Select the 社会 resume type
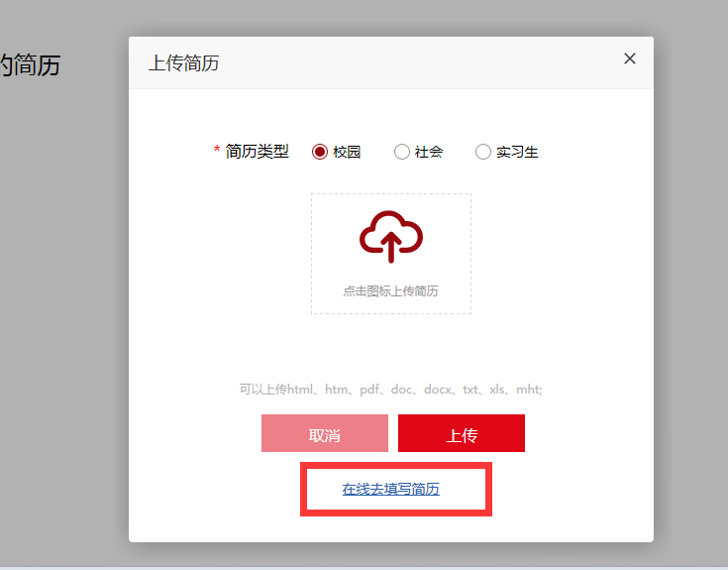The width and height of the screenshot is (728, 570). pos(401,152)
